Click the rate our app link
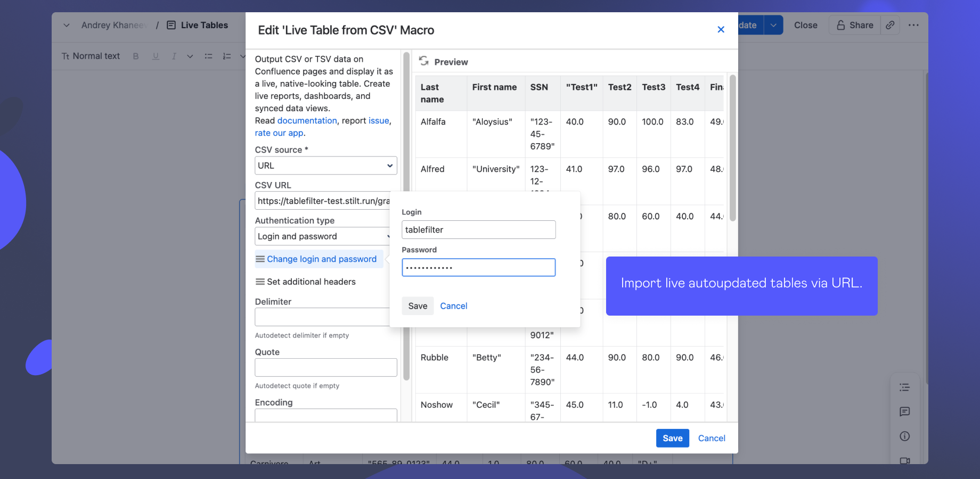This screenshot has height=479, width=980. point(279,133)
